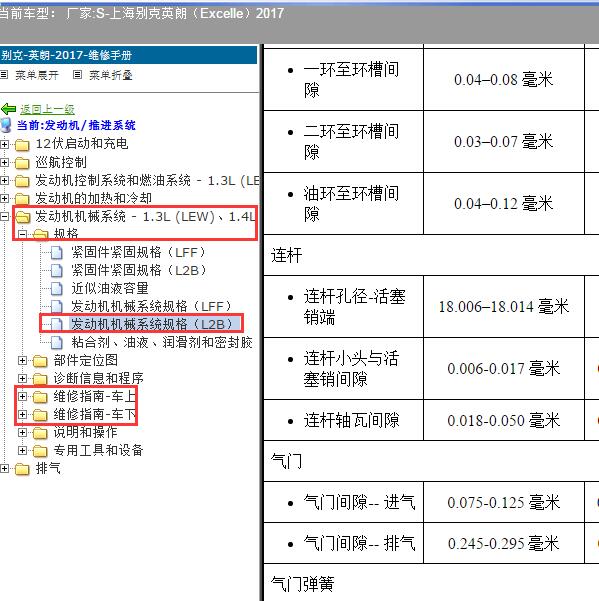
Task: Click the 气门间隙-- 进气 row
Action: tap(431, 502)
